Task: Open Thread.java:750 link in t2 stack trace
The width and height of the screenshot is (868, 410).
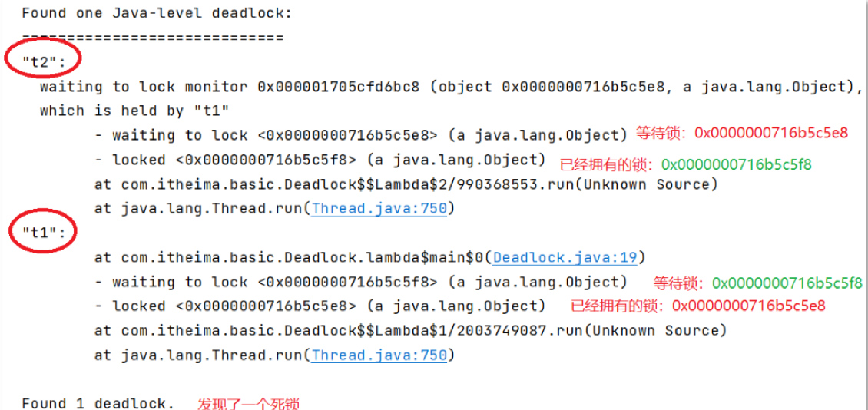Action: coord(379,208)
